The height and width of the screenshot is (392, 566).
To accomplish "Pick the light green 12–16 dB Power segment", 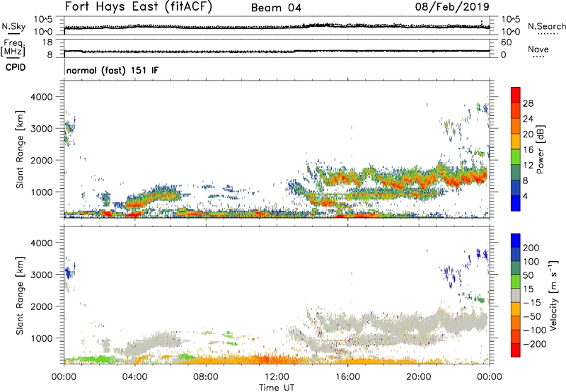I will click(x=516, y=157).
